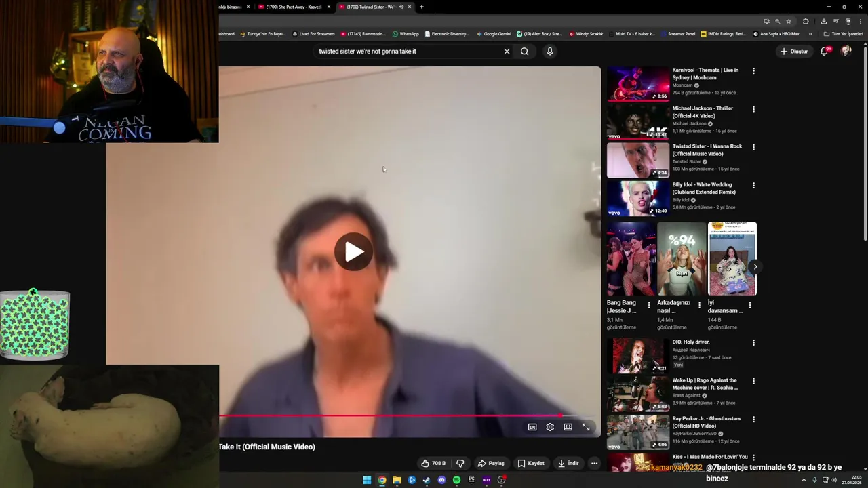Open Karnivool Themata video thumbnail

click(x=638, y=83)
